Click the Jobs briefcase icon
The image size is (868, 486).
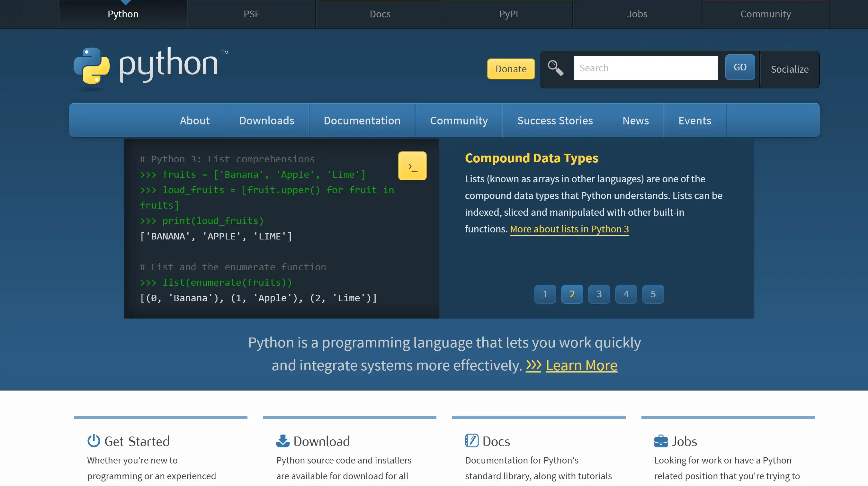click(661, 441)
